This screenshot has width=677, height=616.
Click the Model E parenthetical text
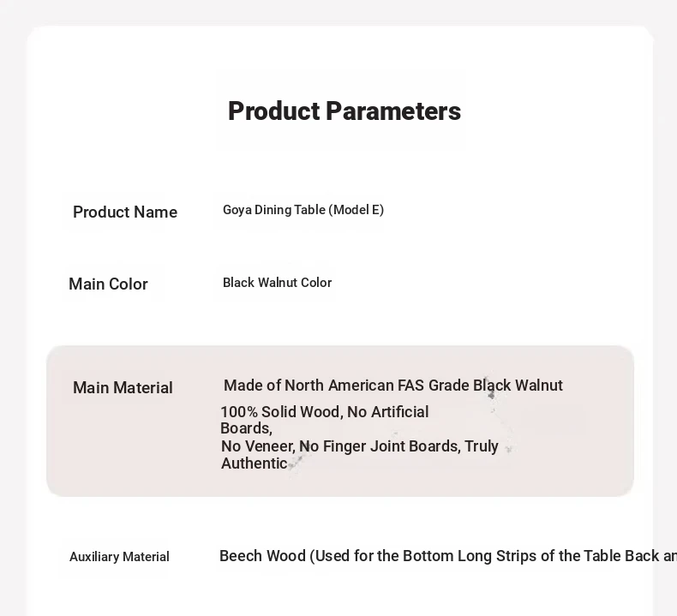(x=356, y=210)
